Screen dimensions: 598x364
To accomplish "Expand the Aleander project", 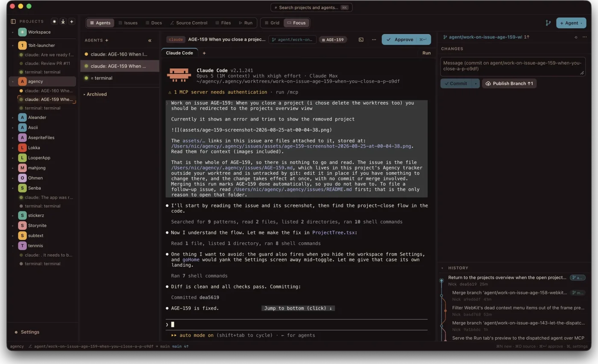I will tap(12, 117).
